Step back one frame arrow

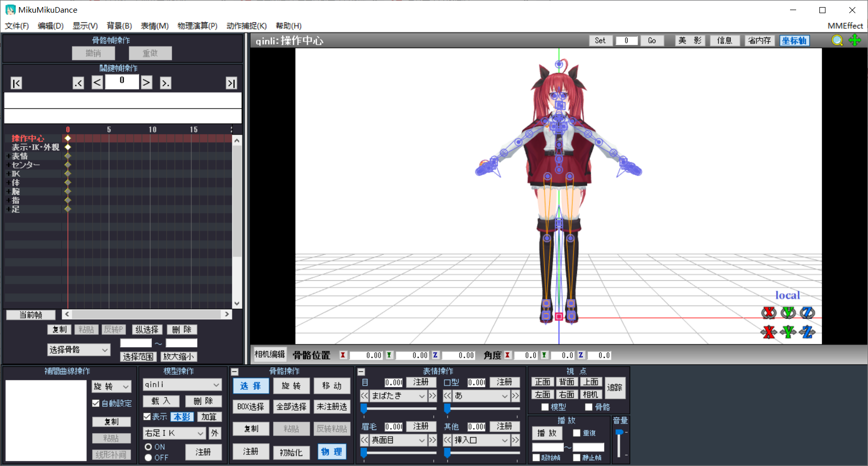pos(97,82)
